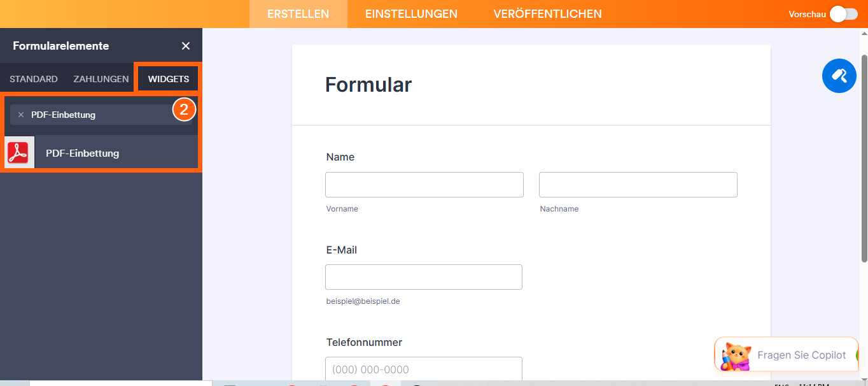Click the Nachname sublabel
868x386 pixels.
click(559, 209)
